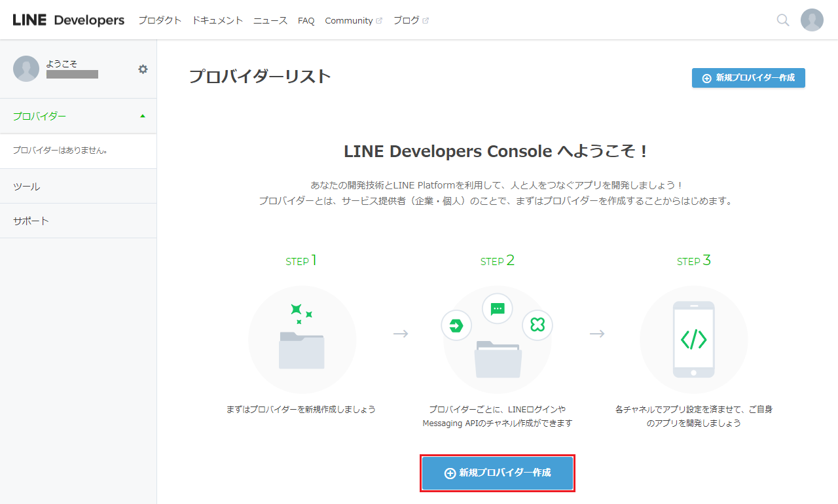838x504 pixels.
Task: Click the Community external link icon
Action: point(379,21)
